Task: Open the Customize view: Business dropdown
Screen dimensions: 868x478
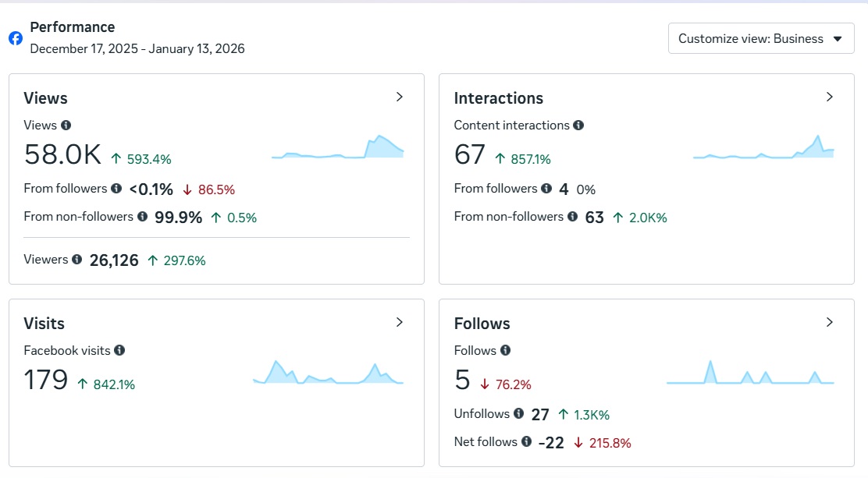Action: tap(760, 38)
